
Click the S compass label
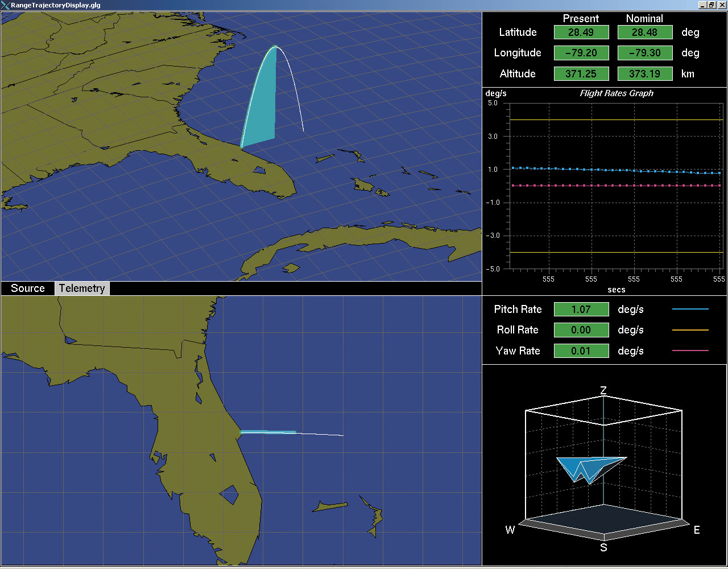[x=603, y=548]
